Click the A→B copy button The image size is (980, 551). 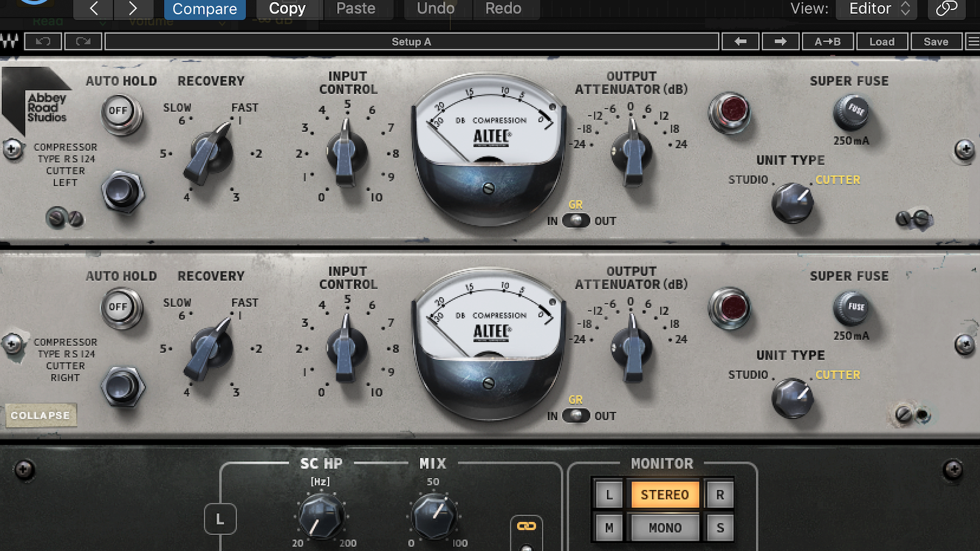(827, 41)
